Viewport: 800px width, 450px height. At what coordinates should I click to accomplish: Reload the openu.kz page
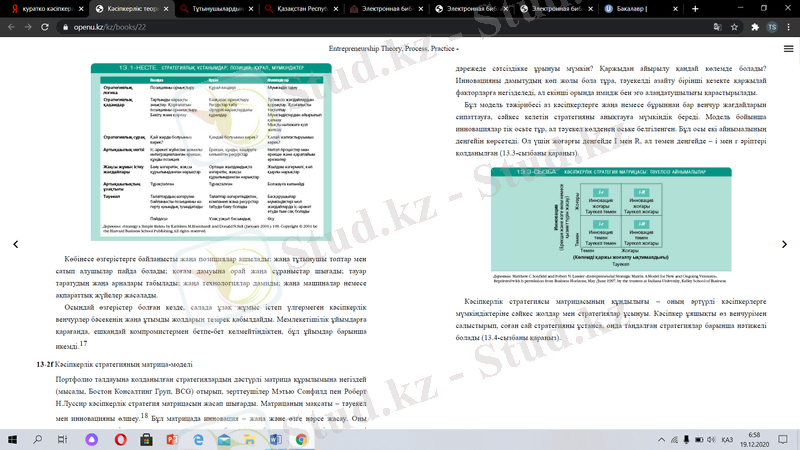pos(45,27)
